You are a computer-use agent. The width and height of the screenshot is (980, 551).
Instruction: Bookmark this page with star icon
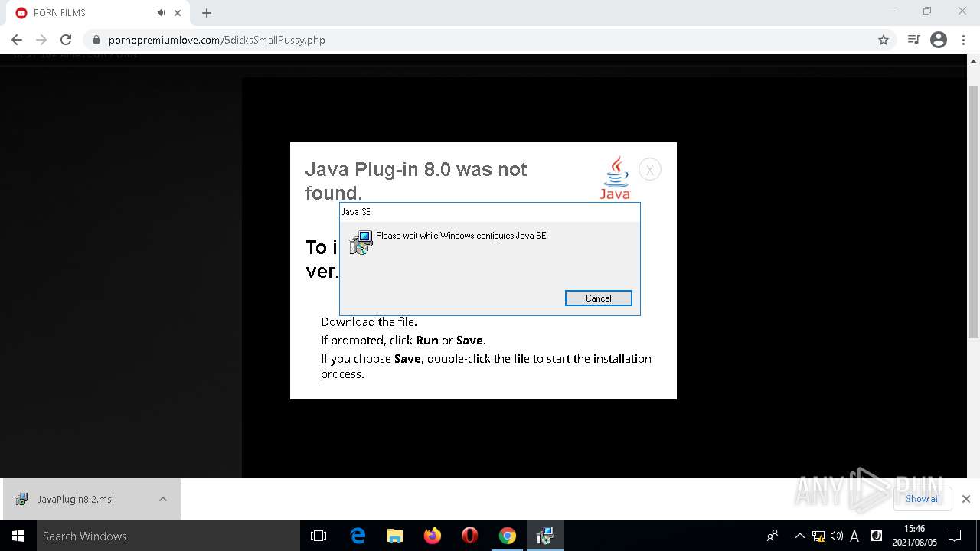click(884, 40)
